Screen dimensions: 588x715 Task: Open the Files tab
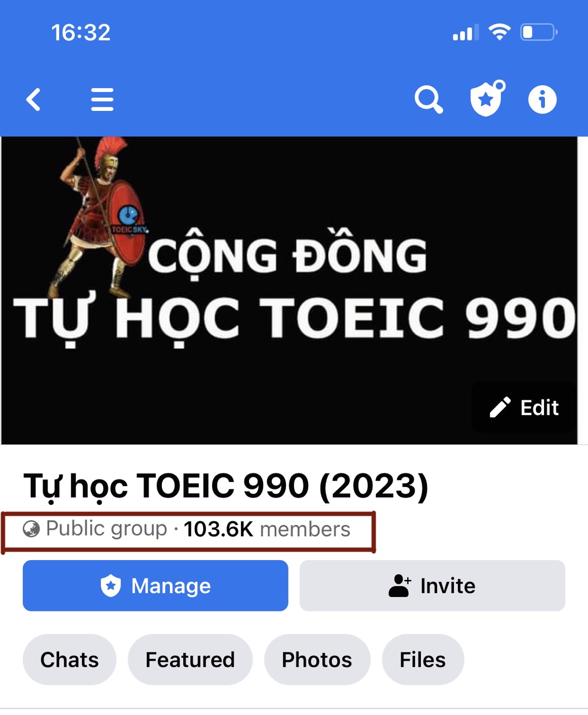pos(423,660)
